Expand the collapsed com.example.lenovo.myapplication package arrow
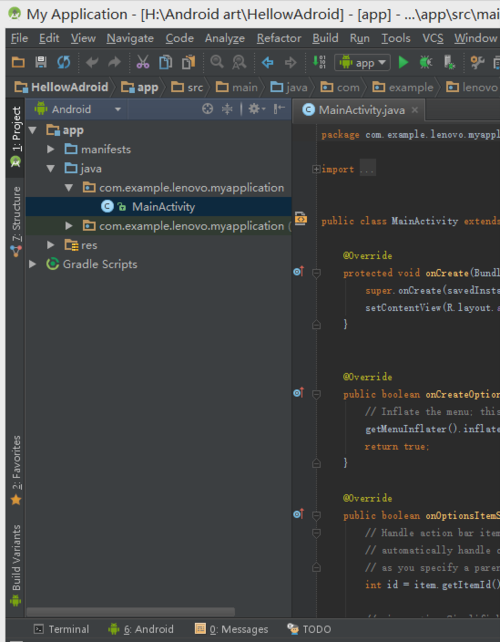The height and width of the screenshot is (642, 500). [x=69, y=226]
